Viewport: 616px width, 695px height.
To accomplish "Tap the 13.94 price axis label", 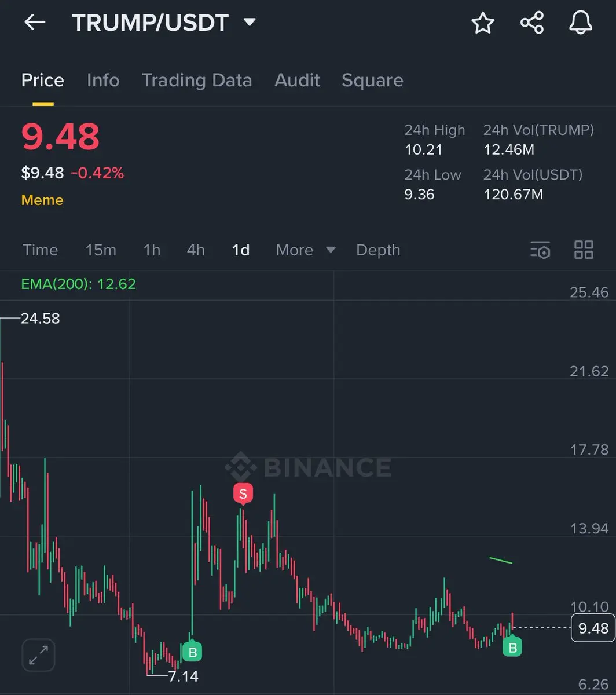I will [x=589, y=528].
